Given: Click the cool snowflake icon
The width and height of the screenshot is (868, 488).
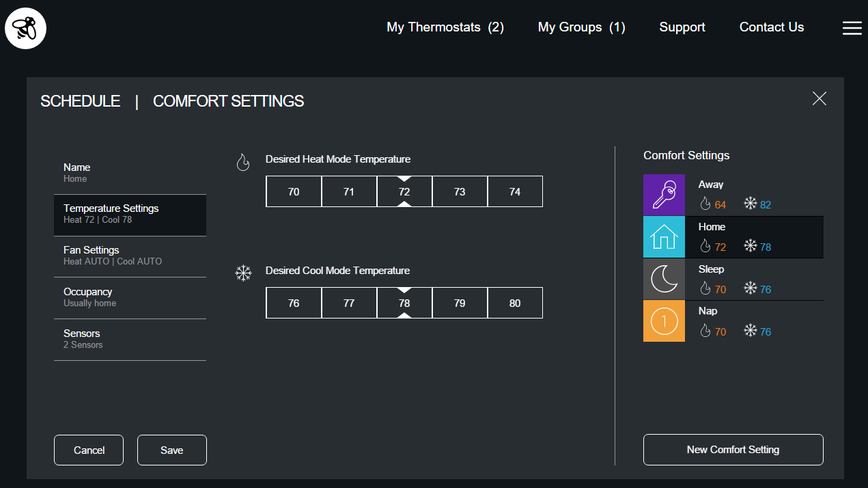Looking at the screenshot, I should [243, 274].
